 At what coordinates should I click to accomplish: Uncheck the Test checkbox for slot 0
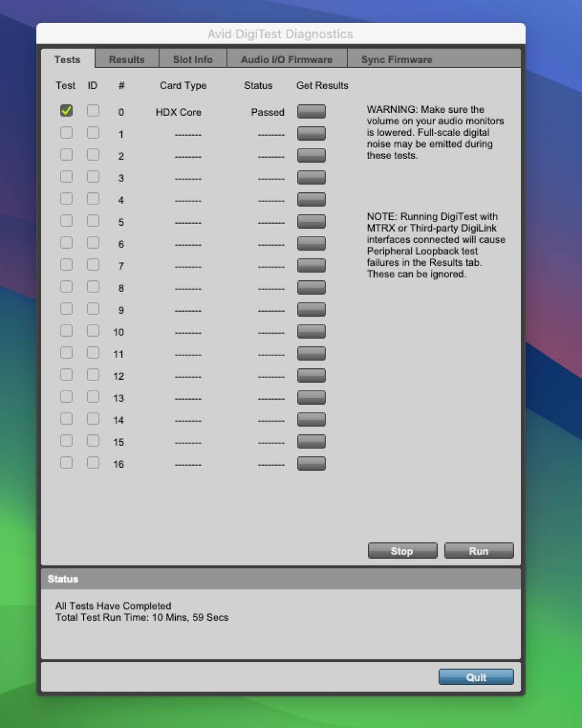click(x=67, y=111)
